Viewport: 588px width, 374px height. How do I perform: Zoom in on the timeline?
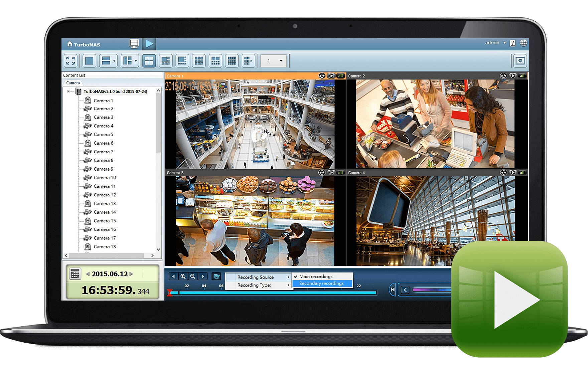click(x=183, y=276)
